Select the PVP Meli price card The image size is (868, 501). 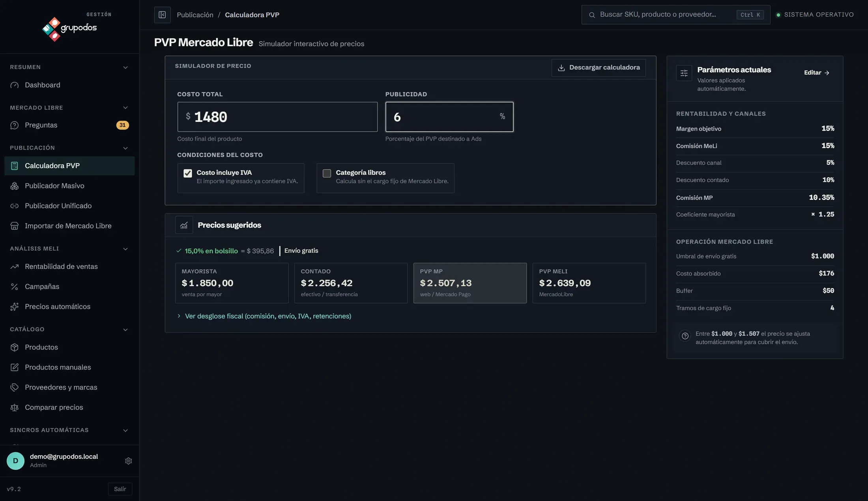point(589,283)
